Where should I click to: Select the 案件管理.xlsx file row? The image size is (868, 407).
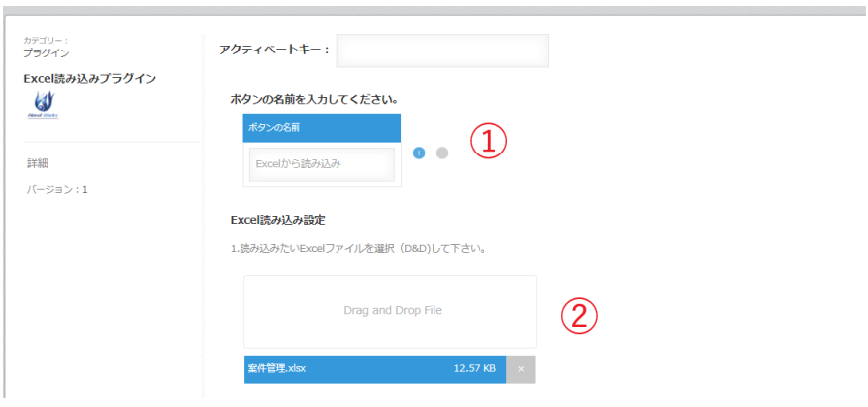click(x=375, y=369)
